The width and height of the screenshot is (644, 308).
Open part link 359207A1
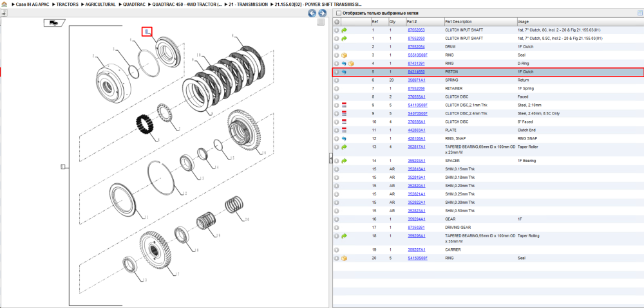point(417,249)
